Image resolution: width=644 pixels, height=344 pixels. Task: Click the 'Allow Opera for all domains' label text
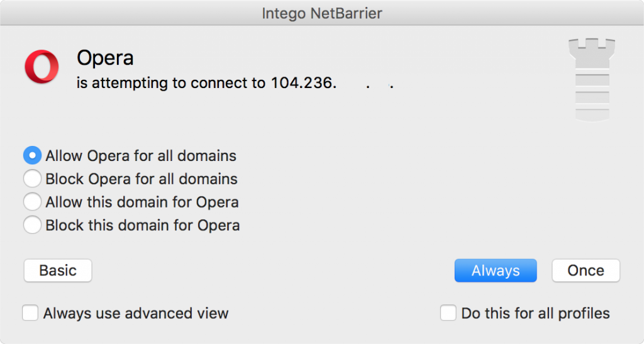point(141,156)
